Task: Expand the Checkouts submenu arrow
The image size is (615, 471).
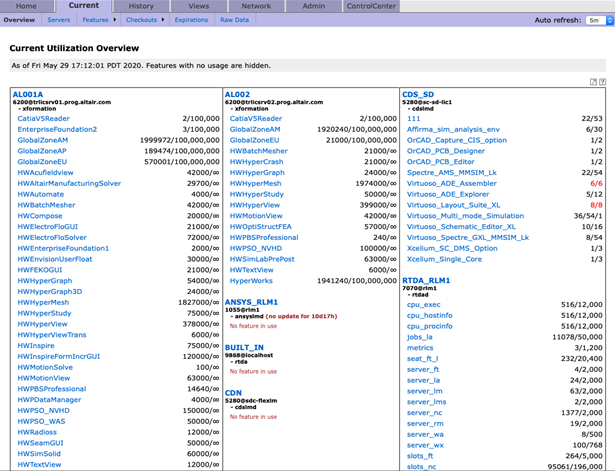Action: tap(163, 20)
